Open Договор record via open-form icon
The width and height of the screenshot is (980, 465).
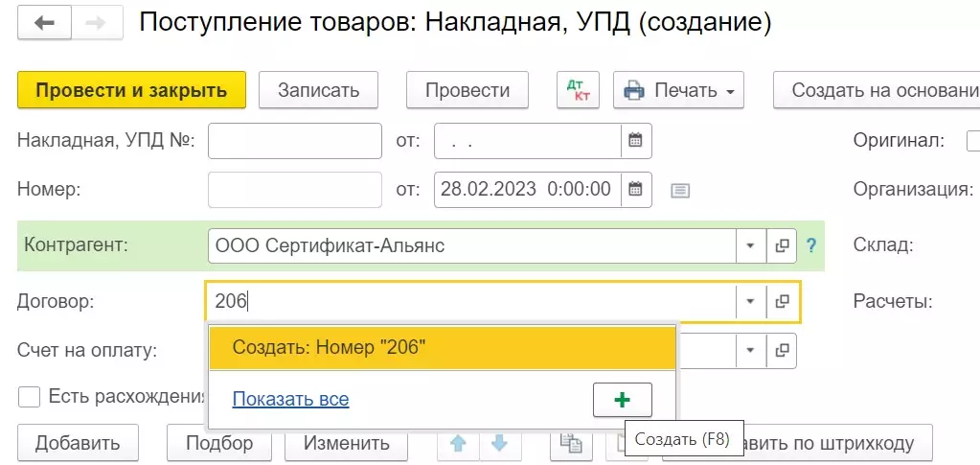click(782, 302)
